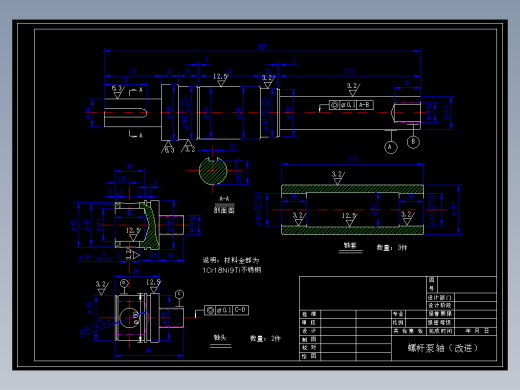The height and width of the screenshot is (390, 520).
Task: Select the quantity text 数量：2件
Action: 265,338
